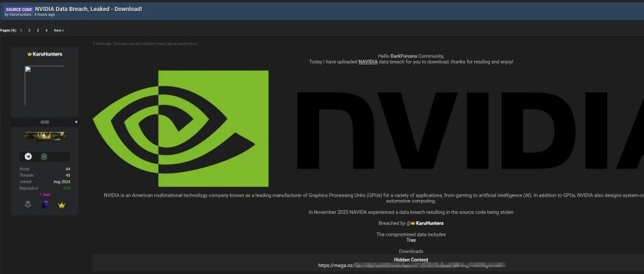644x274 pixels.
Task: Open author KaruHunters link under thread title
Action: (x=20, y=15)
